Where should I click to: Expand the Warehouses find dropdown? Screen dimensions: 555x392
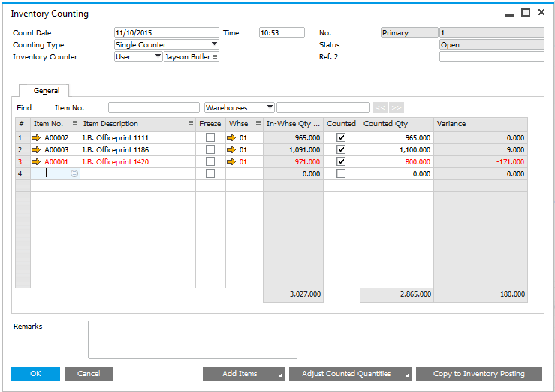[270, 108]
